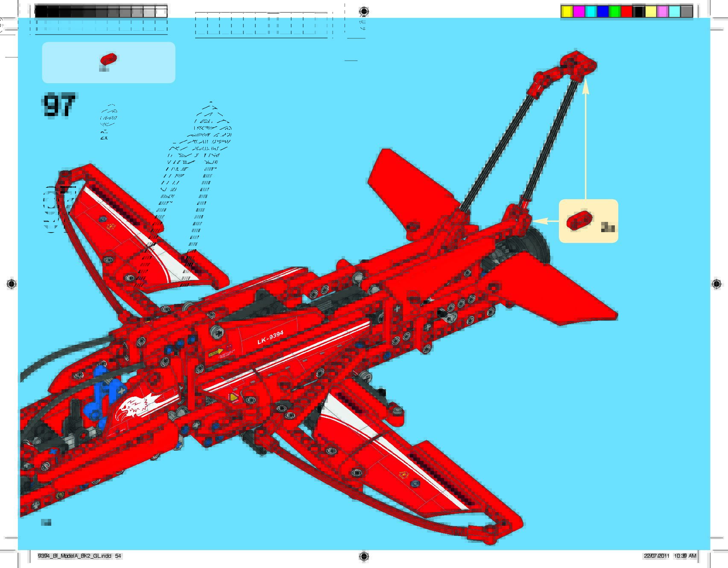Click the registration crosshair at bottom center

point(363,556)
